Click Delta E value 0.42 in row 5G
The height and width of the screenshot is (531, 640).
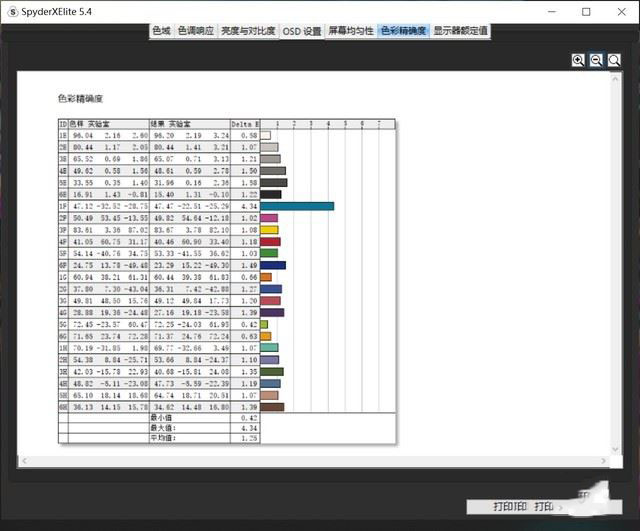tap(249, 325)
